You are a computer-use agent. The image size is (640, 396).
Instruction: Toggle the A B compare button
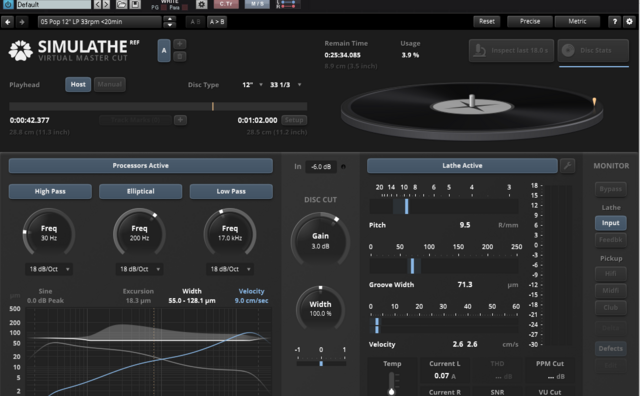pos(195,22)
